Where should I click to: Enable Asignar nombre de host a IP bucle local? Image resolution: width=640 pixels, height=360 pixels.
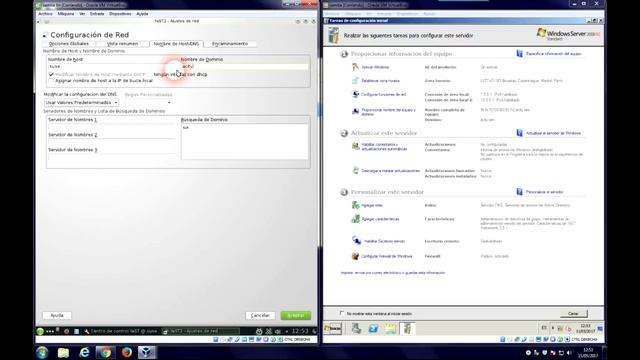[51, 81]
